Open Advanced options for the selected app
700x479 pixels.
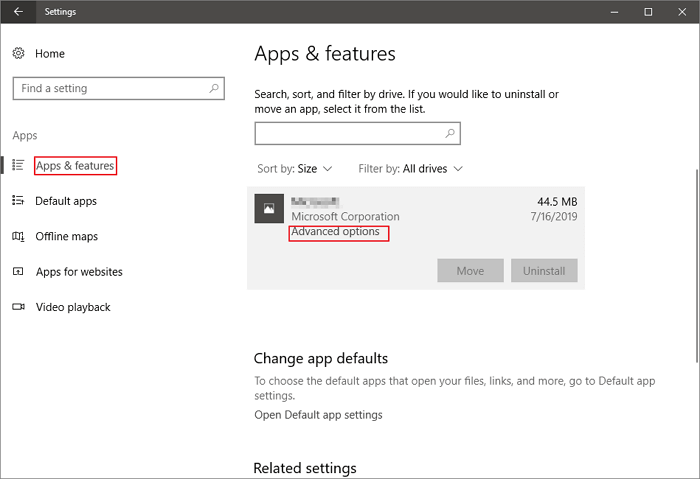[336, 232]
